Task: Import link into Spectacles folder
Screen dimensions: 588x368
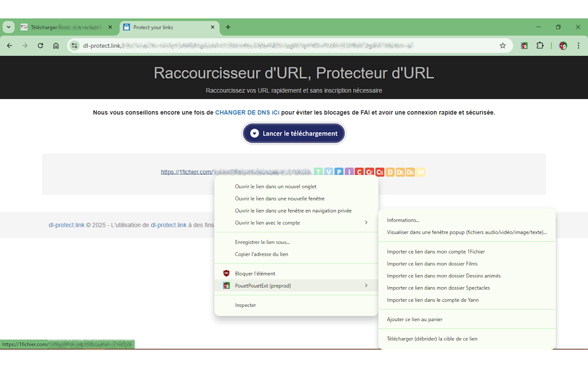Action: 467,288
